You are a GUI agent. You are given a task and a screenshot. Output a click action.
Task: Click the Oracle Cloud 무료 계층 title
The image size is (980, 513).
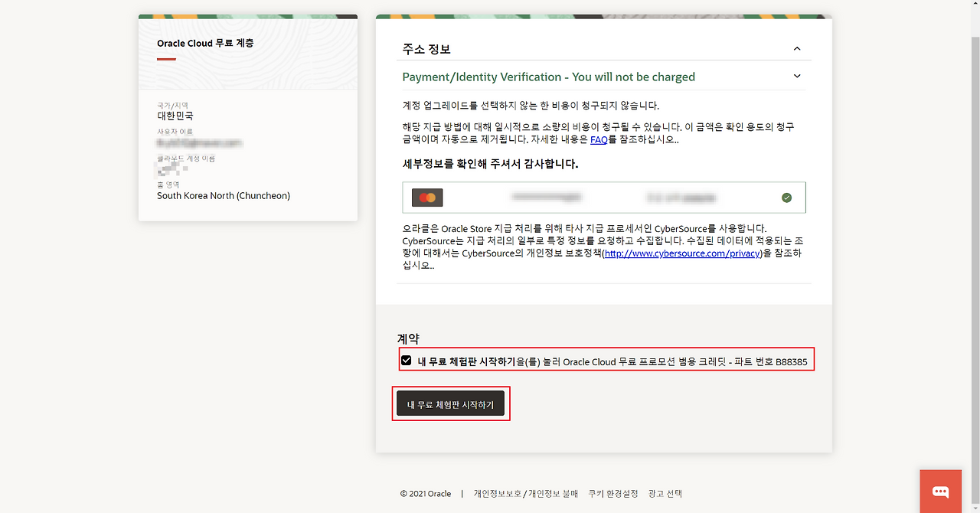pos(205,44)
